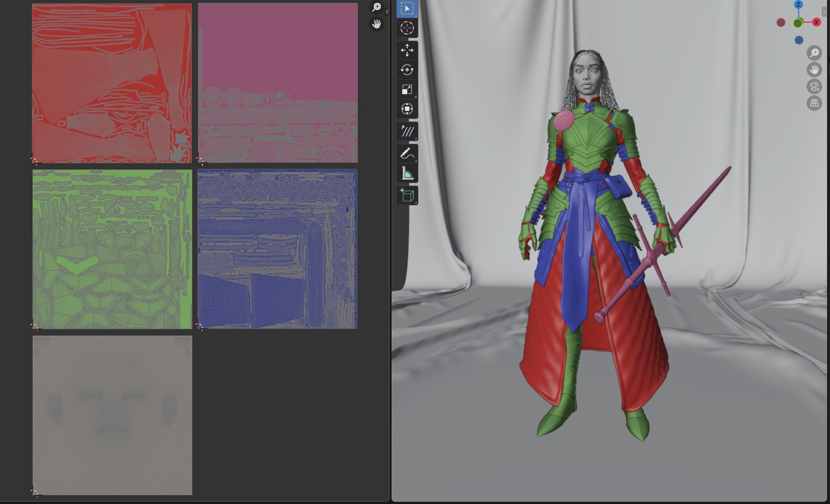
Task: Toggle camera view in the 3D viewport
Action: tap(814, 86)
